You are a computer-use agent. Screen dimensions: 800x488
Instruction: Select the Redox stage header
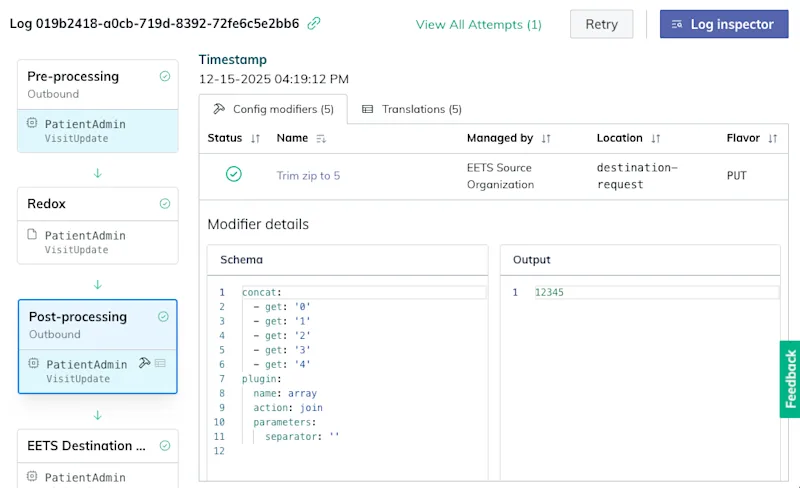[97, 204]
